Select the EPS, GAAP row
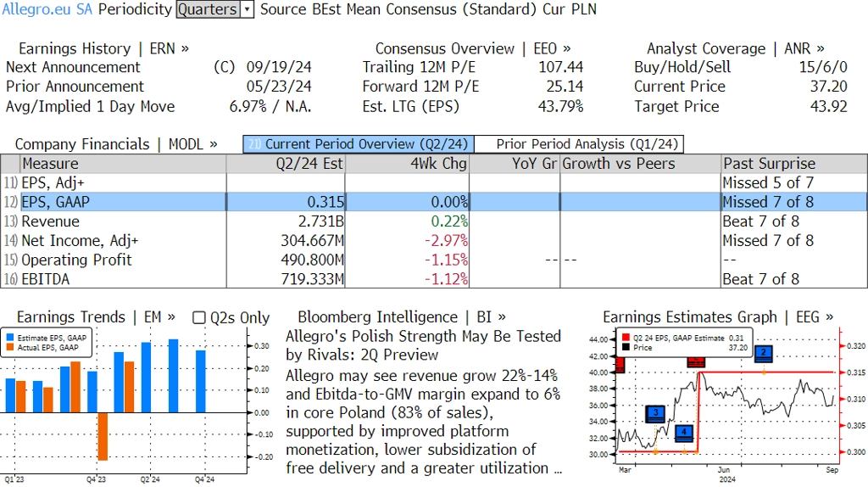This screenshot has width=868, height=487. 434,202
